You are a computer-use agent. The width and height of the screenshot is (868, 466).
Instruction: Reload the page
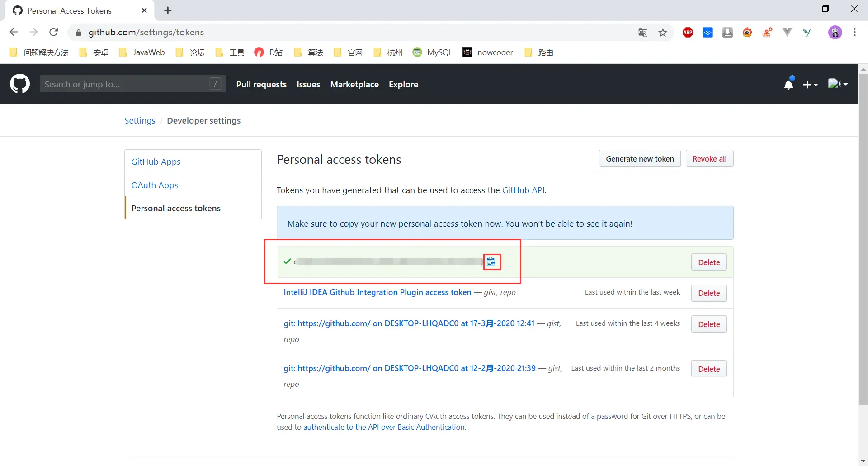[x=53, y=32]
